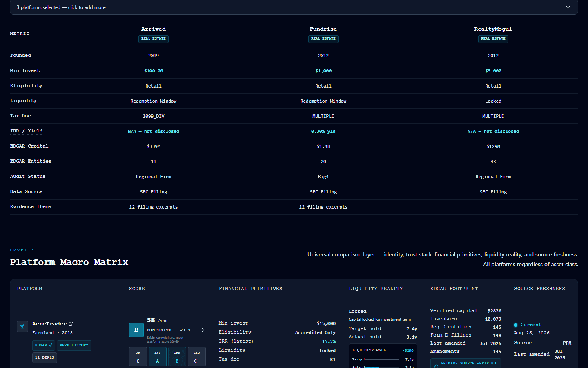This screenshot has width=588, height=368.
Task: Click Fundrise 12 filing excerpts cell
Action: 323,207
